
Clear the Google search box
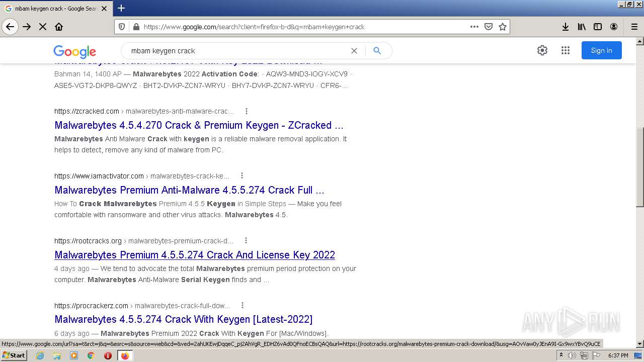click(354, 51)
